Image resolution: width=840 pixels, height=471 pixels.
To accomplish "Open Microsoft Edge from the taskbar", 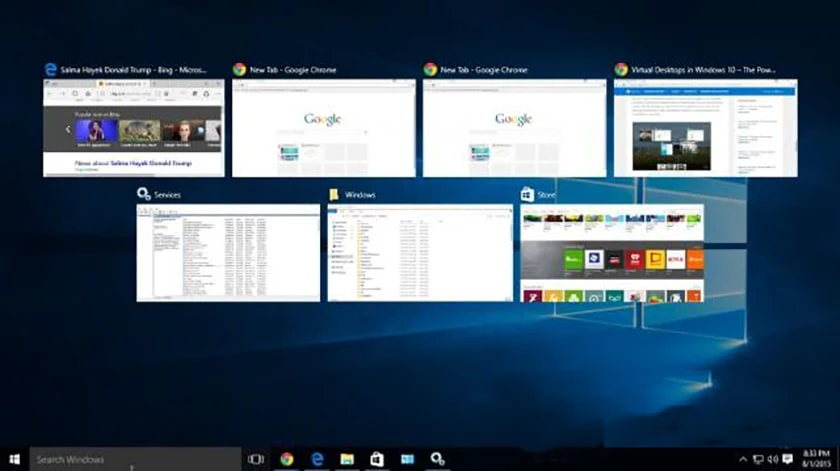I will [x=317, y=459].
